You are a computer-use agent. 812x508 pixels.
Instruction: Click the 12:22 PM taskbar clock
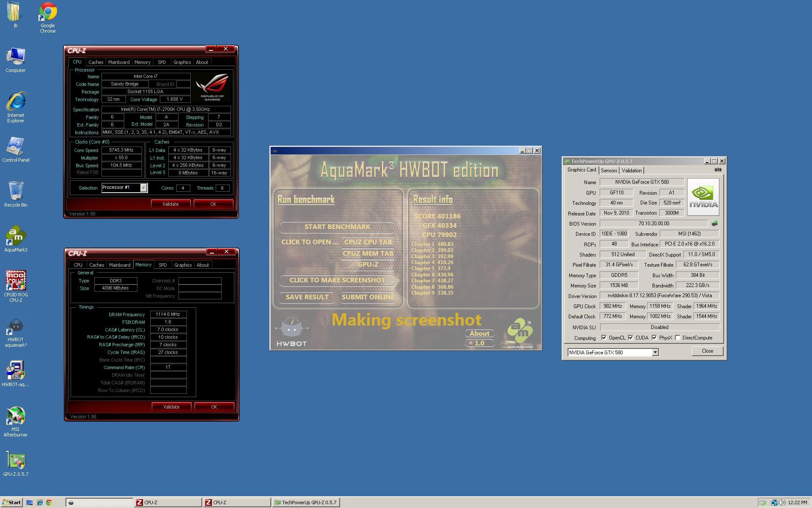(x=798, y=502)
